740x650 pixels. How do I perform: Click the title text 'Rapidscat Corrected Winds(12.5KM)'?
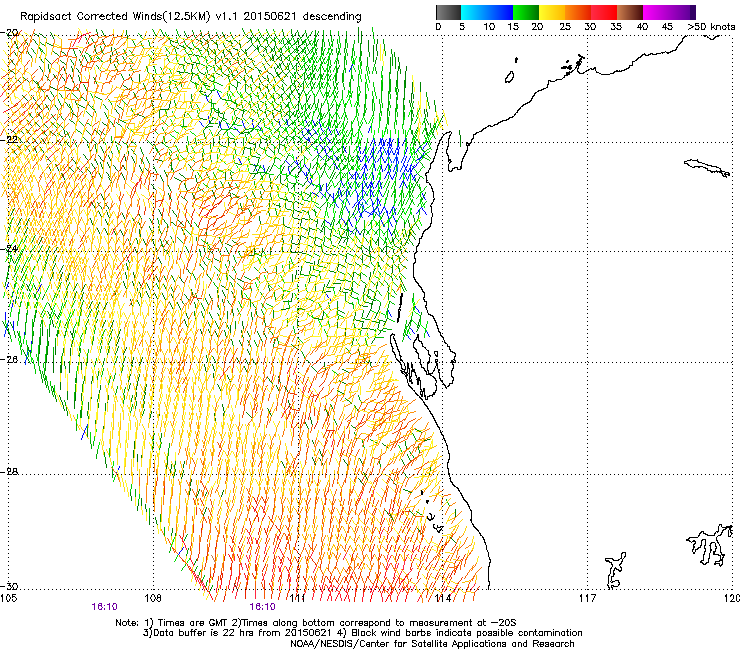115,17
